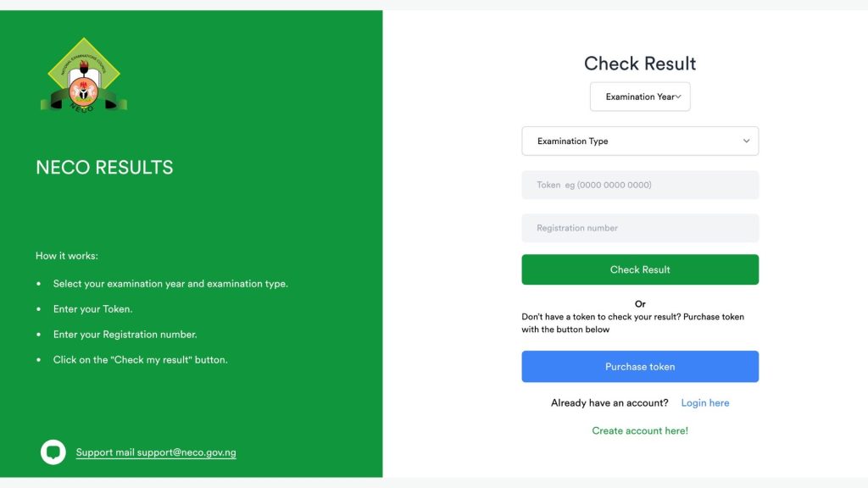
Task: Click the Check Result heading area
Action: [640, 63]
